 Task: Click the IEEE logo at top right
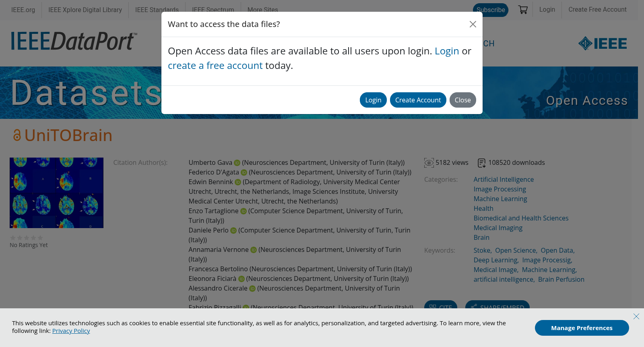pos(603,44)
